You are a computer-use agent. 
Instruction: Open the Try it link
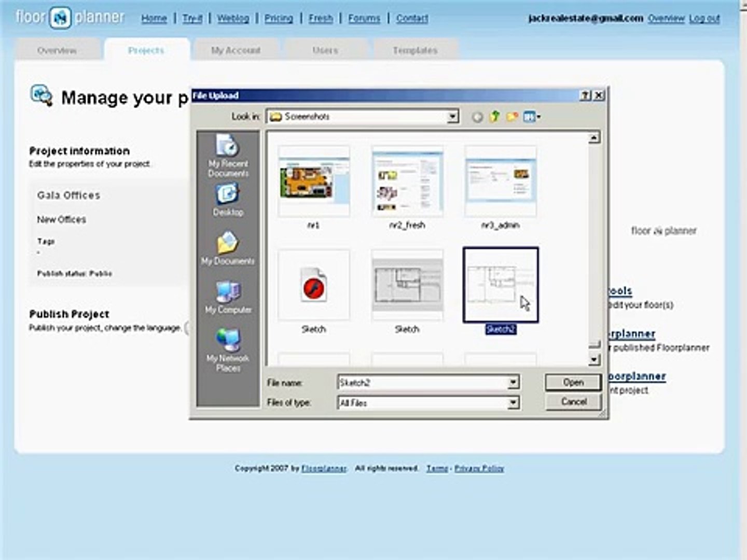click(x=192, y=18)
